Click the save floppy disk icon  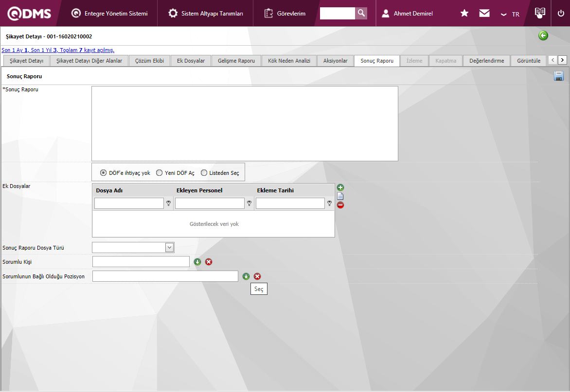coord(559,76)
